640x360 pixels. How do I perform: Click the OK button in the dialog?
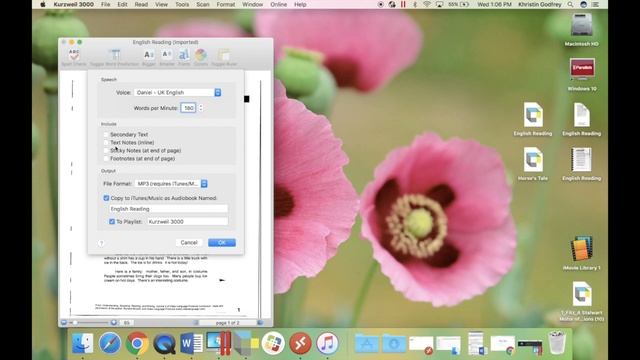click(222, 242)
